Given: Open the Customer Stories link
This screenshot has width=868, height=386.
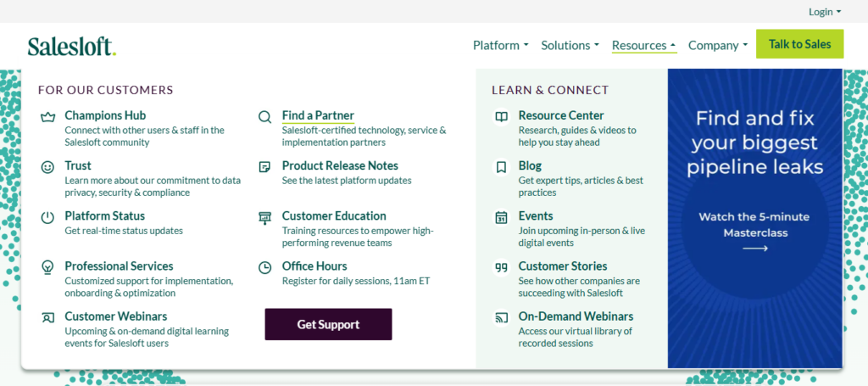Looking at the screenshot, I should coord(563,266).
